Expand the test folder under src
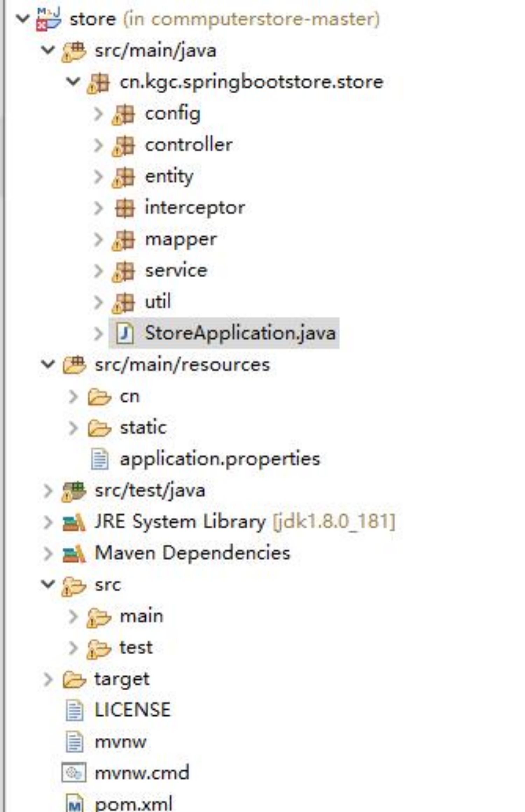 [x=73, y=648]
